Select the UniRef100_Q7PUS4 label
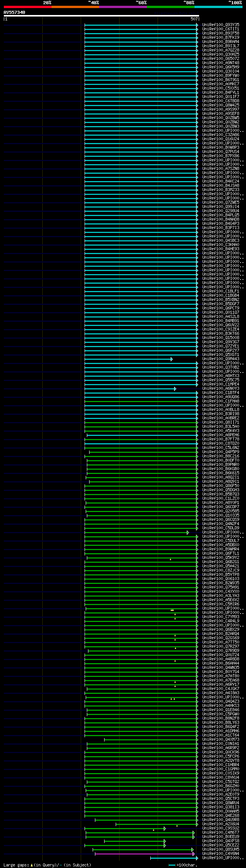Image resolution: width=246 pixels, height=868 pixels. click(221, 152)
